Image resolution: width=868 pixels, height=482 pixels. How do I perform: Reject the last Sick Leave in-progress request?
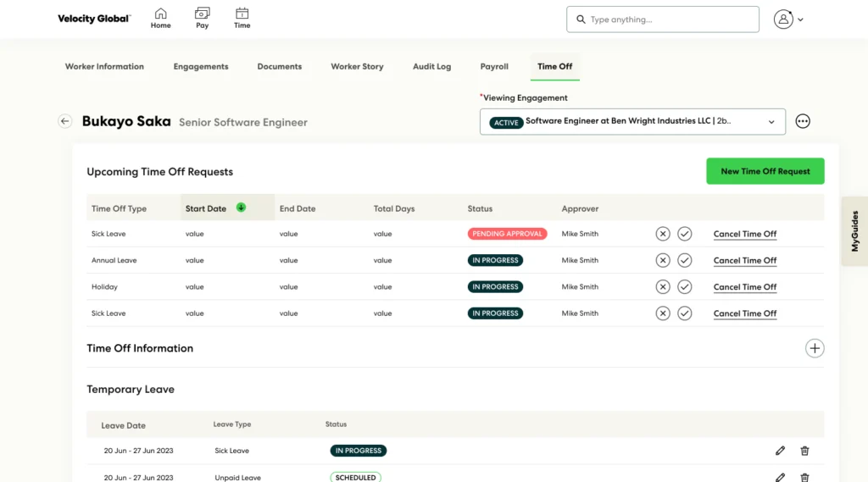663,313
